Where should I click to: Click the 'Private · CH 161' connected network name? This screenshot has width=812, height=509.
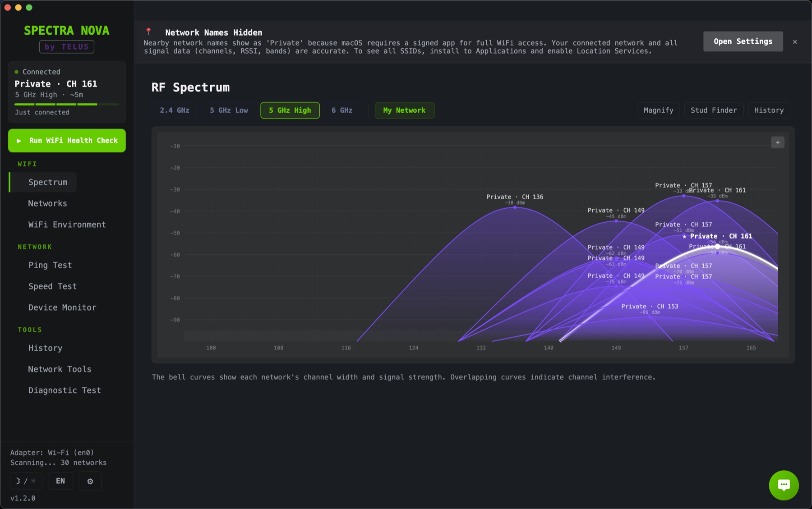[x=56, y=84]
